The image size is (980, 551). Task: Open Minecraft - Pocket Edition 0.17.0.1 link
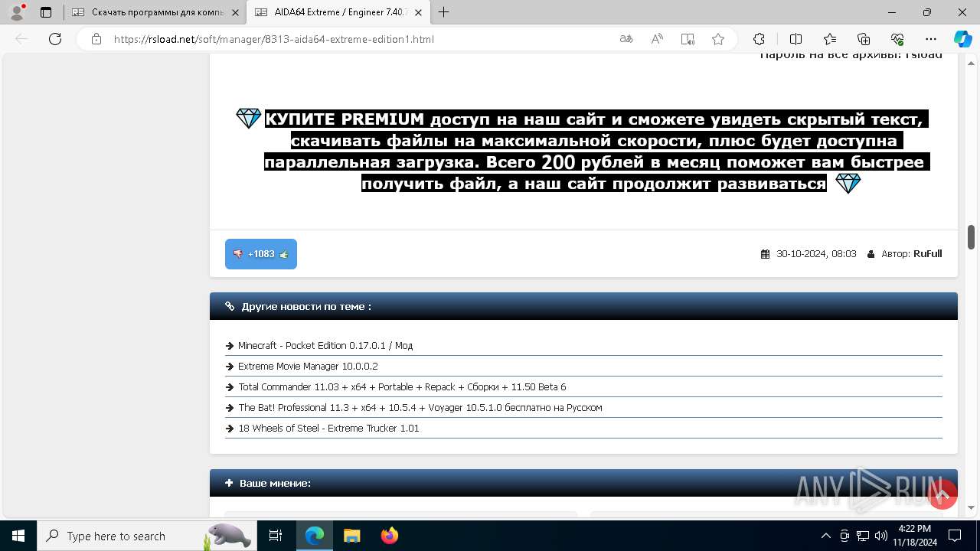[x=325, y=346]
